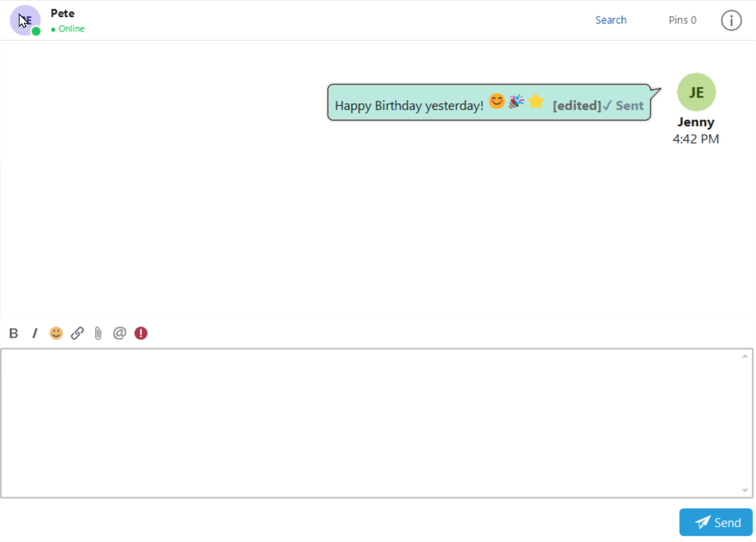
Task: Attach a file using the paperclip icon
Action: 98,333
